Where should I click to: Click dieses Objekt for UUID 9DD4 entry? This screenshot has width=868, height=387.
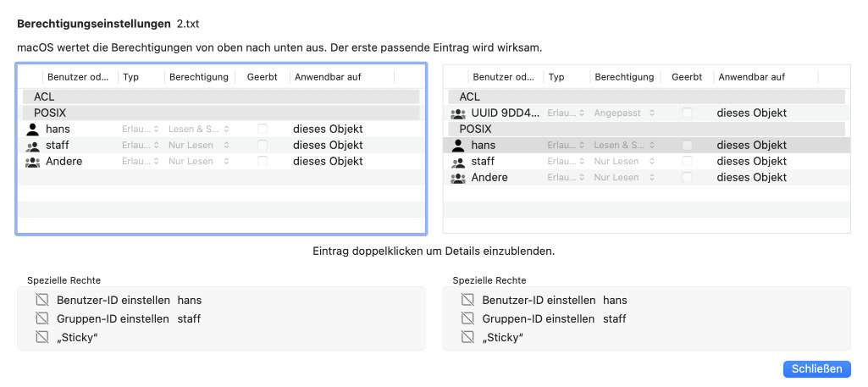(x=752, y=113)
